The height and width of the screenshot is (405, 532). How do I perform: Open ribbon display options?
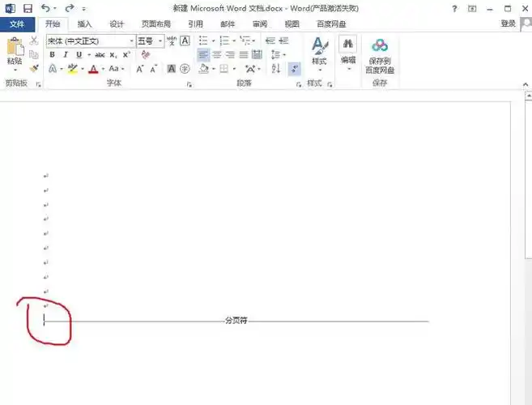pos(472,9)
